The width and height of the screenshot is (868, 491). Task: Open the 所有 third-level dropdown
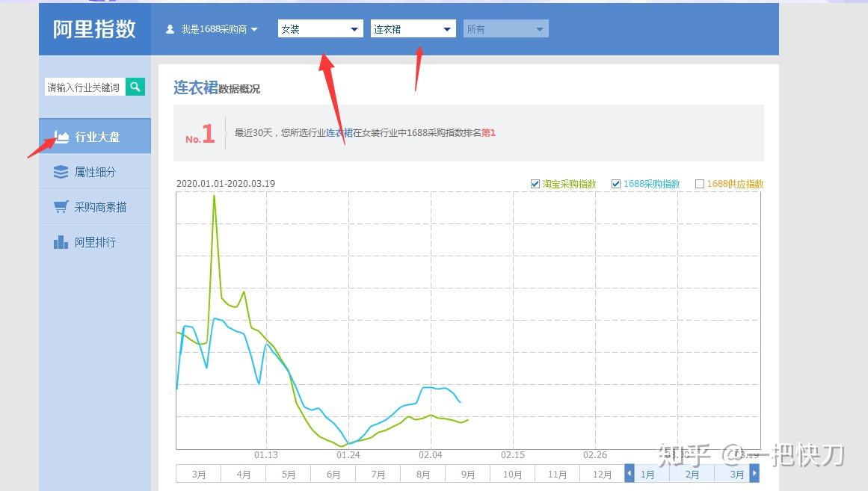pyautogui.click(x=506, y=29)
